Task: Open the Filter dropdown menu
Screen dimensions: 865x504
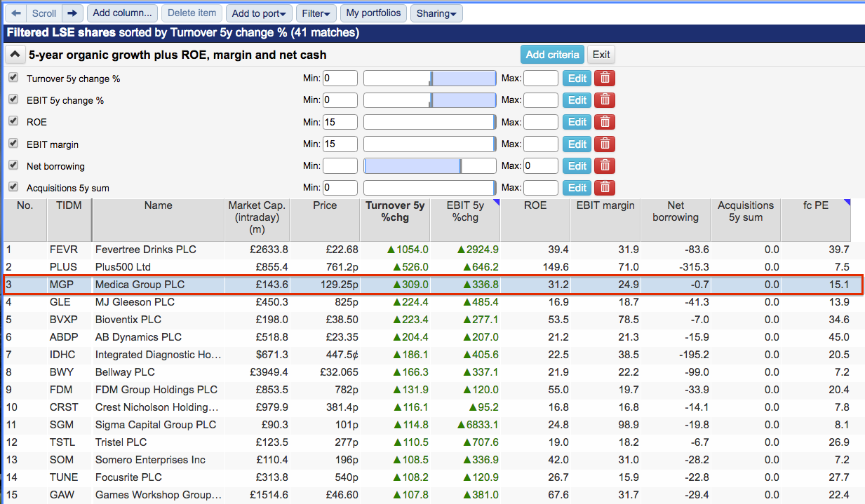Action: tap(316, 13)
